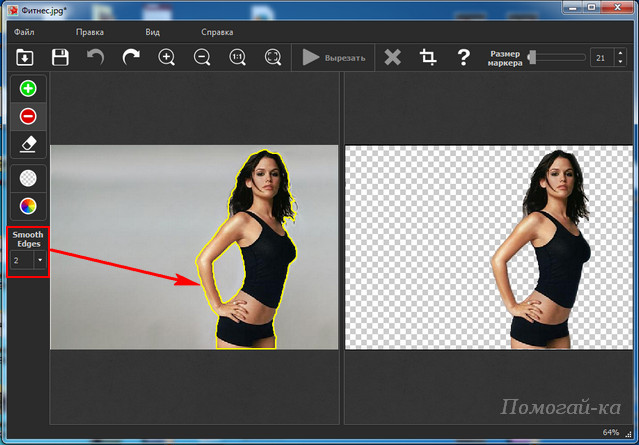Select the green foreground marker tool
Viewport: 639px width, 445px height.
point(28,88)
